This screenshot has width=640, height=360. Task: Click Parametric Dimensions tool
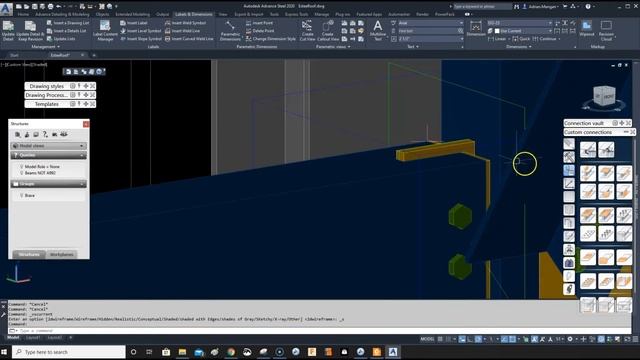(x=230, y=31)
